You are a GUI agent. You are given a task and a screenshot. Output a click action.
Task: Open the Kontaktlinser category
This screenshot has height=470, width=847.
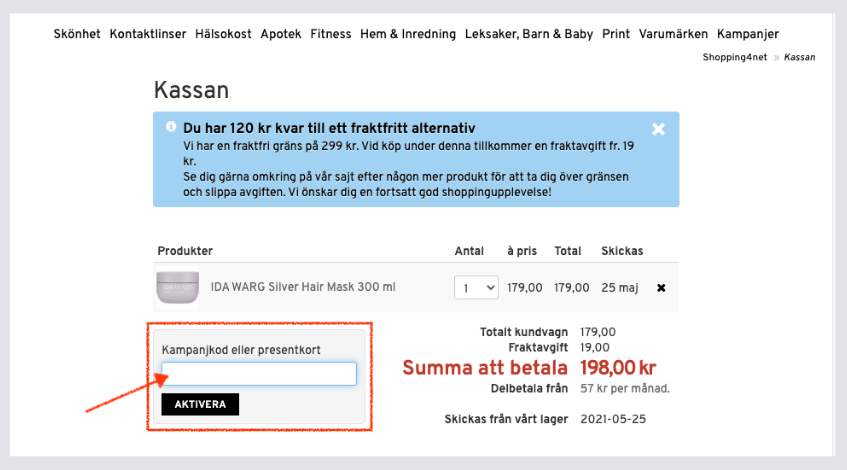pyautogui.click(x=148, y=34)
